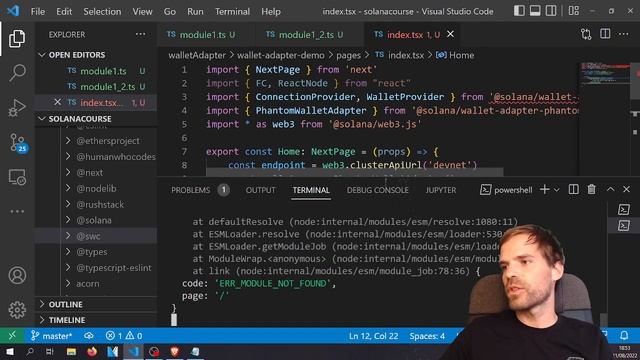Viewport: 640px width, 360px height.
Task: Expand the @ethersproject folder
Action: tap(108, 141)
